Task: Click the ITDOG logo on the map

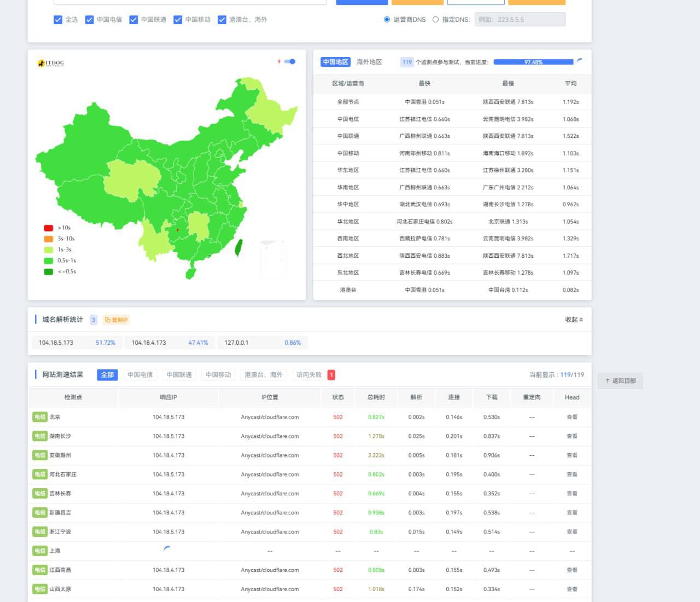Action: [x=51, y=63]
